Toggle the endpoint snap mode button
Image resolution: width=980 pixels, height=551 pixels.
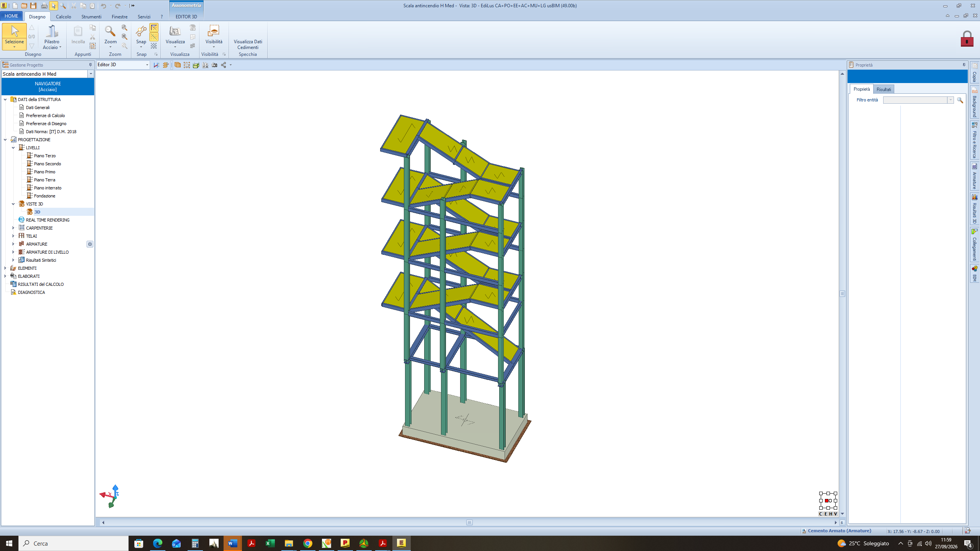click(x=154, y=28)
